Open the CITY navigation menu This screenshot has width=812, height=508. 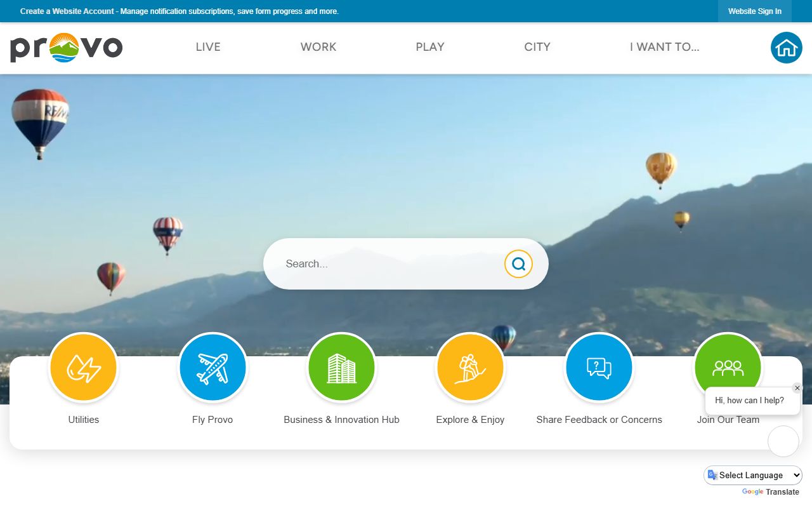coord(537,47)
